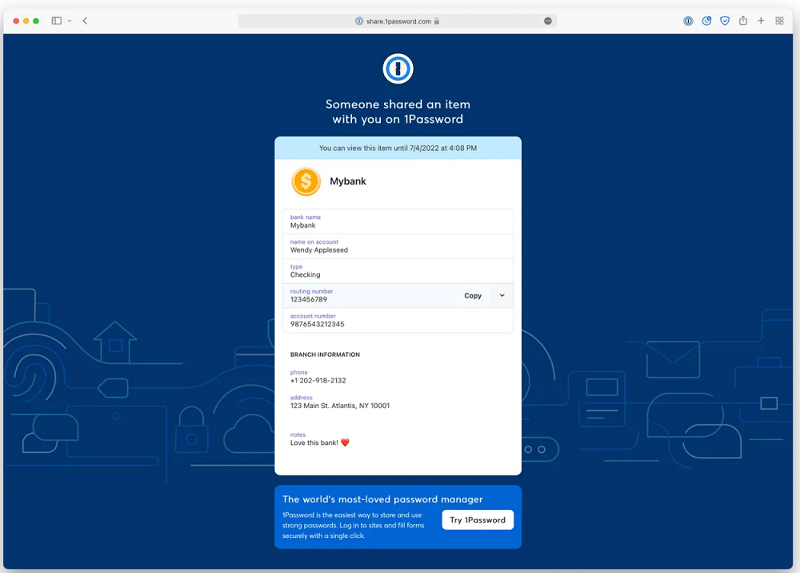Click the view expiry notice banner
This screenshot has height=573, width=800.
(398, 148)
